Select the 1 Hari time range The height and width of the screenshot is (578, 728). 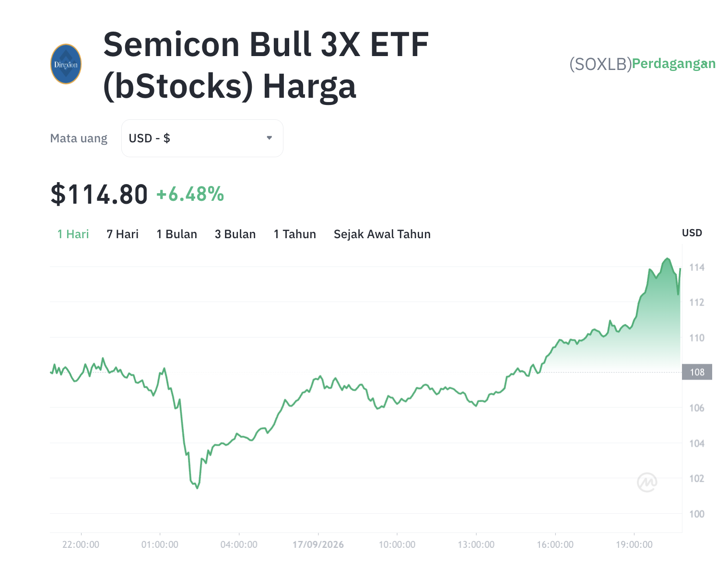point(73,234)
